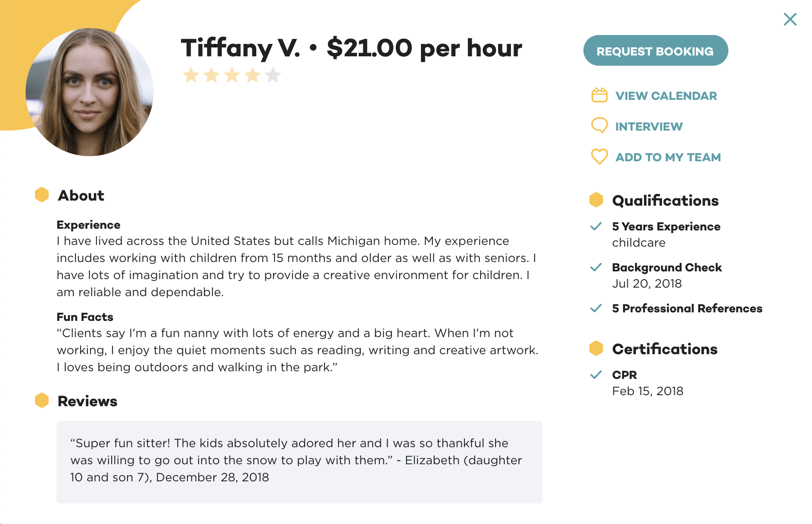
Task: Click the heart icon to add to team
Action: (x=599, y=157)
